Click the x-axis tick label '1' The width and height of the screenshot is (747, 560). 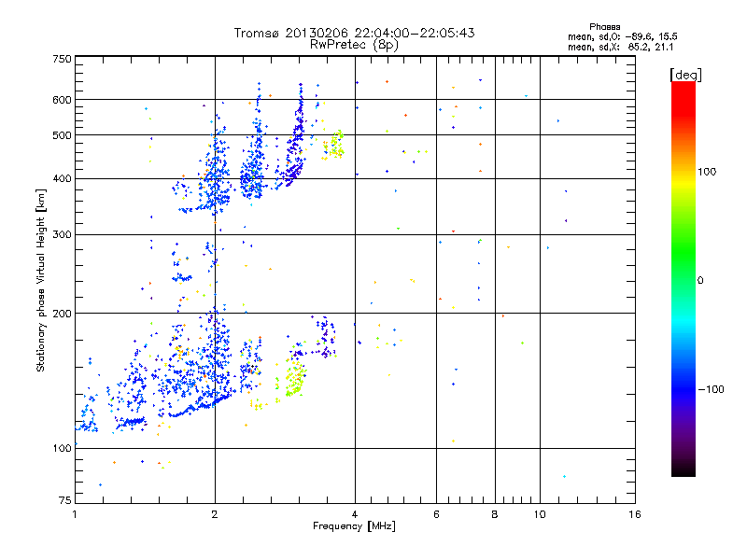click(x=75, y=514)
